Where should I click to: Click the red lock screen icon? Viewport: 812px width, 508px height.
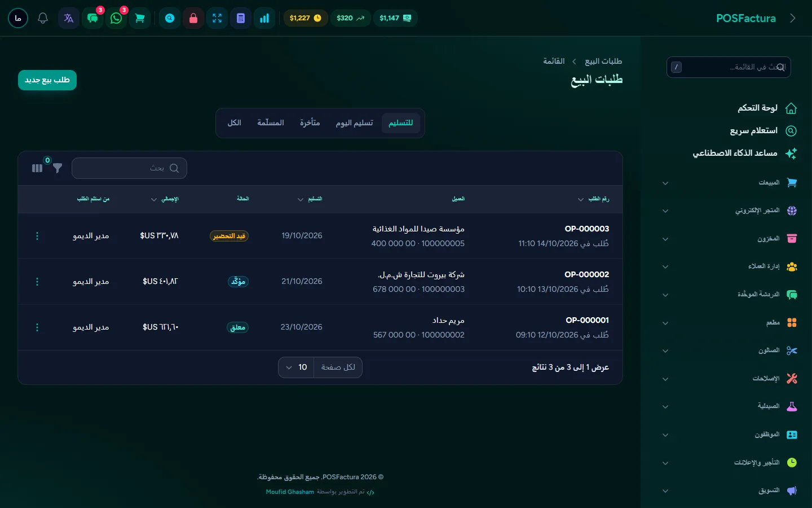tap(193, 18)
